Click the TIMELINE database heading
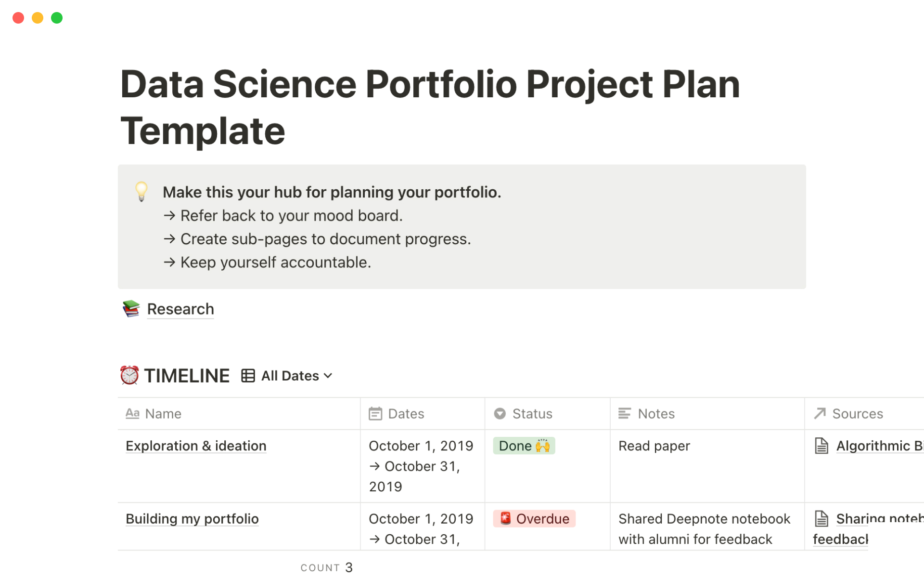This screenshot has height=578, width=924. pyautogui.click(x=187, y=376)
